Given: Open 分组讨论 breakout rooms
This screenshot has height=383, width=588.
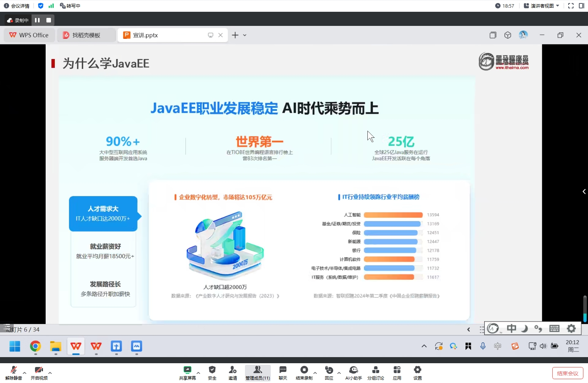Looking at the screenshot, I should [375, 372].
